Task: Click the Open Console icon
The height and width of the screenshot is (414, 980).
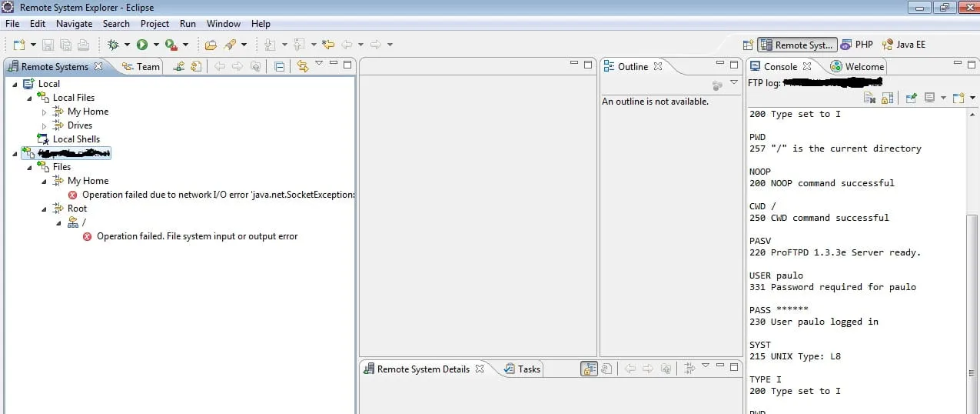Action: pyautogui.click(x=958, y=98)
